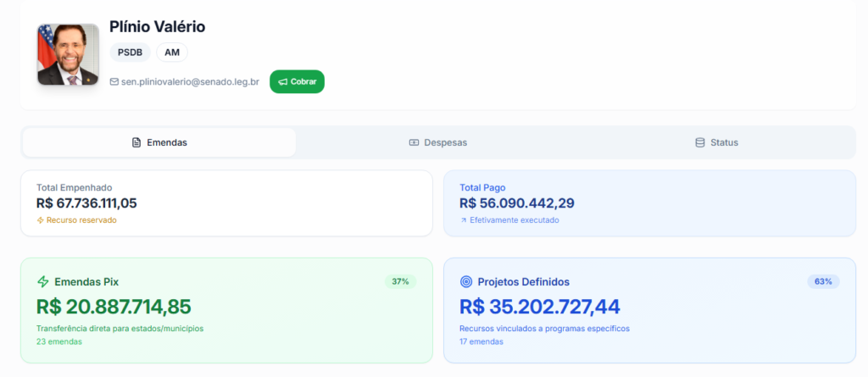The height and width of the screenshot is (377, 868).
Task: Click the database icon on Status tab
Action: (700, 142)
